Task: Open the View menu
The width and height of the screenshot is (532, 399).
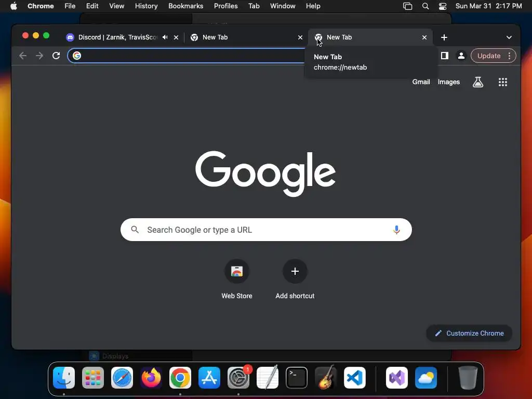Action: pos(116,6)
